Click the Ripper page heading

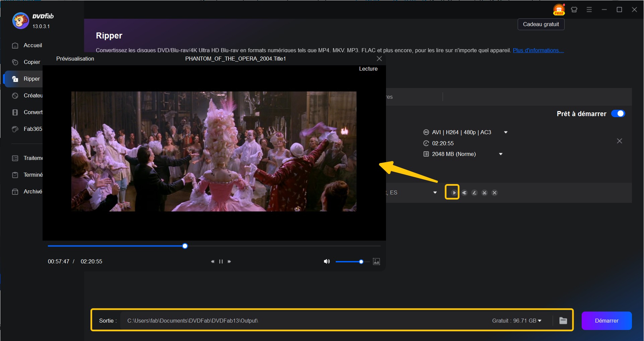coord(109,35)
